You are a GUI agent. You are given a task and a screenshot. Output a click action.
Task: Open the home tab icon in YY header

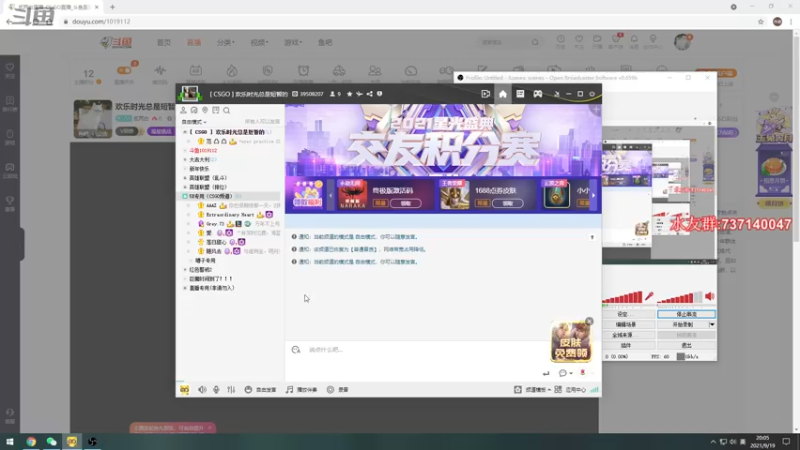pyautogui.click(x=503, y=94)
